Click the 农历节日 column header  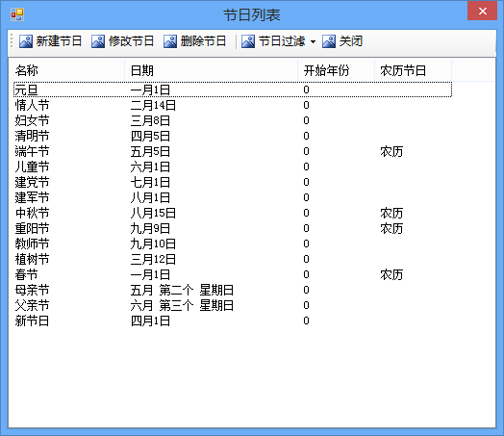click(413, 70)
